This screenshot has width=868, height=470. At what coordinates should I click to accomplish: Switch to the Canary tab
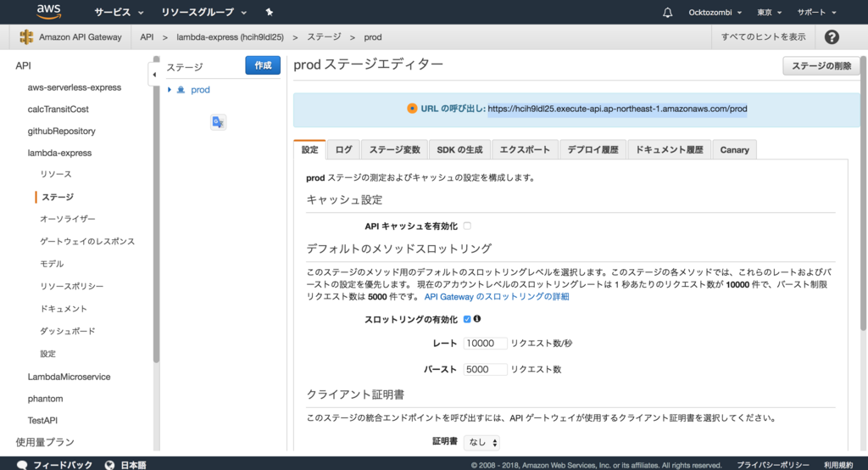tap(734, 149)
